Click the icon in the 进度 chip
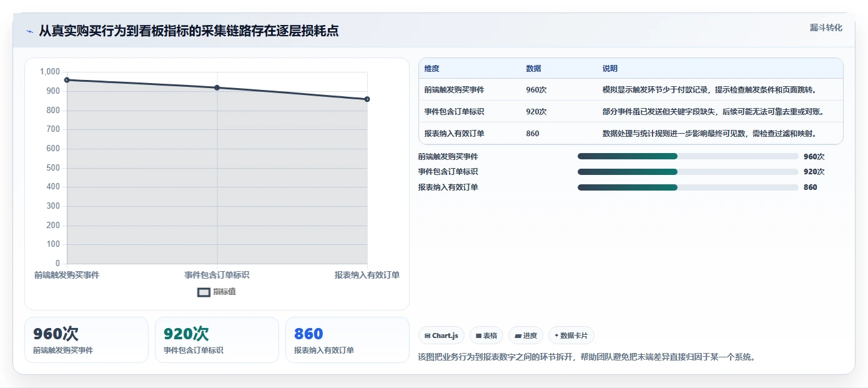This screenshot has height=388, width=868. coord(518,336)
